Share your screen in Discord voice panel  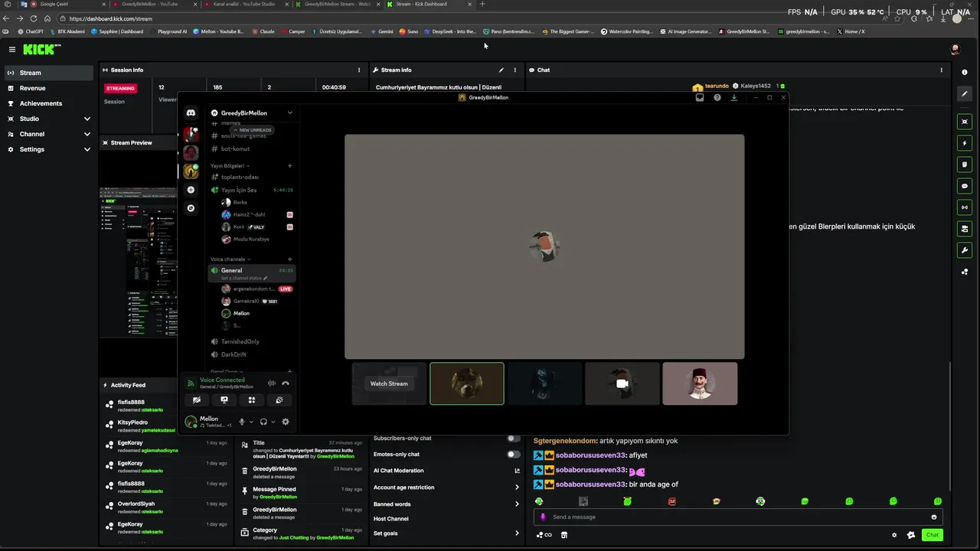pos(224,399)
